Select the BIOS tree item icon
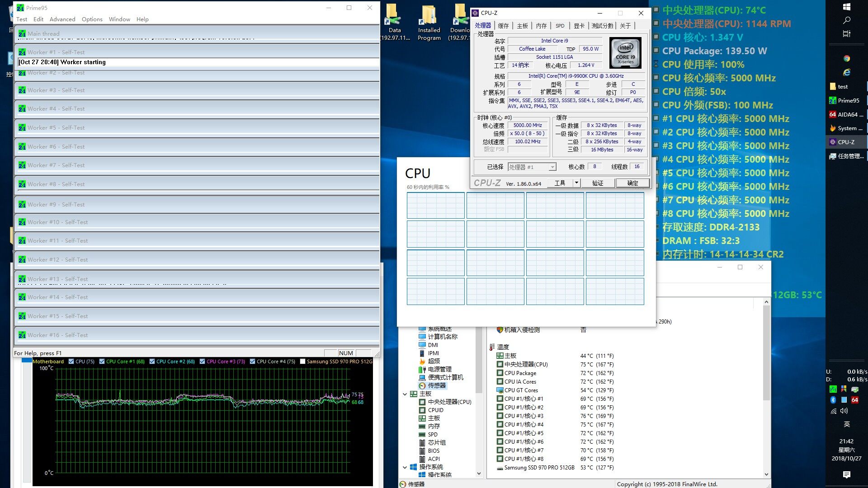The image size is (868, 488). (x=422, y=451)
